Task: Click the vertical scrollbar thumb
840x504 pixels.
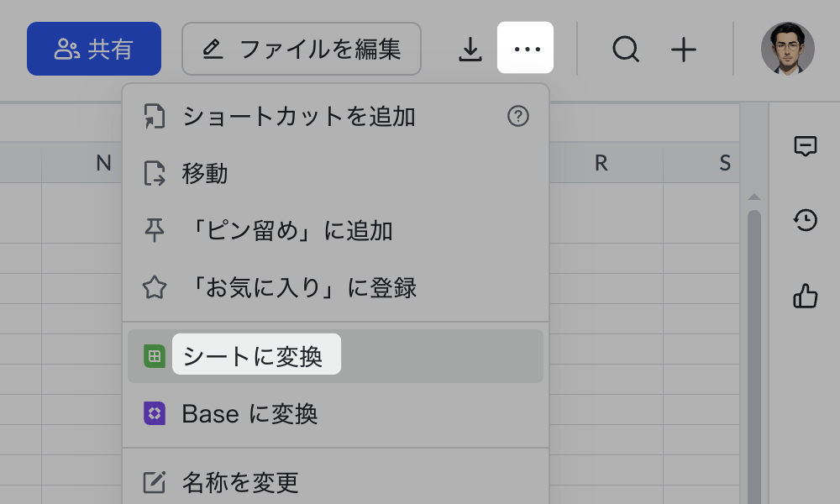Action: (754, 356)
